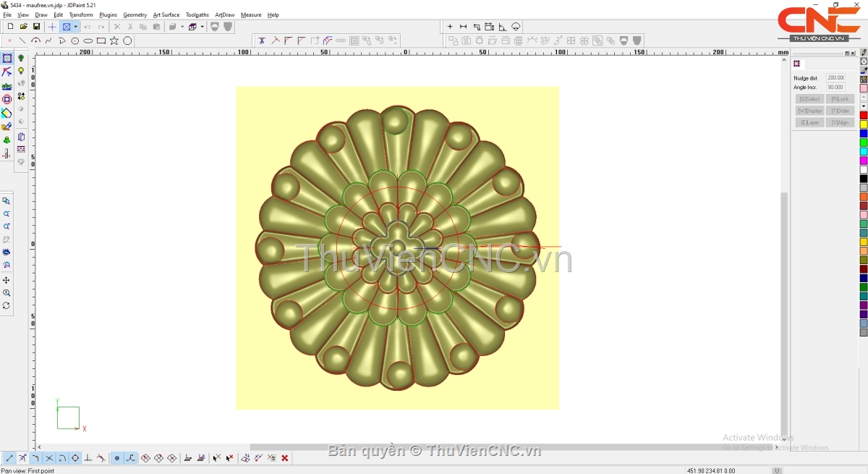The image size is (868, 474).
Task: Click the eyedropper icon above the color palette
Action: (x=864, y=71)
